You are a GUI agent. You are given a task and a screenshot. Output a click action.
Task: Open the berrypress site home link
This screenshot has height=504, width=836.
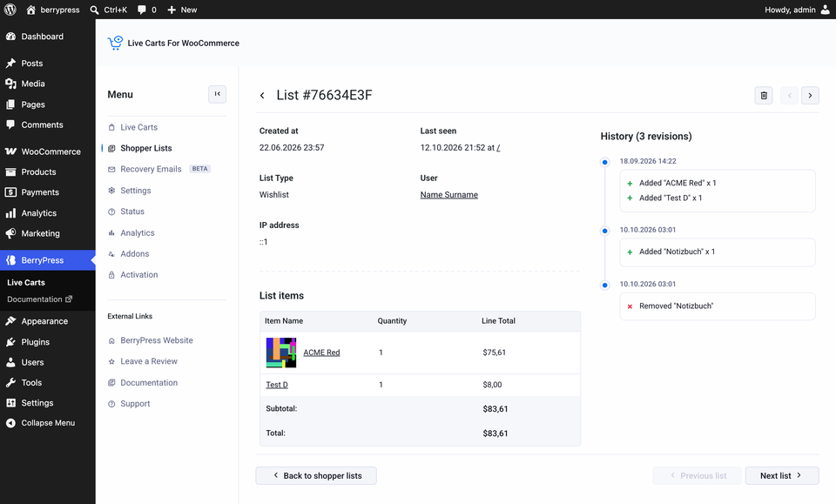point(53,10)
